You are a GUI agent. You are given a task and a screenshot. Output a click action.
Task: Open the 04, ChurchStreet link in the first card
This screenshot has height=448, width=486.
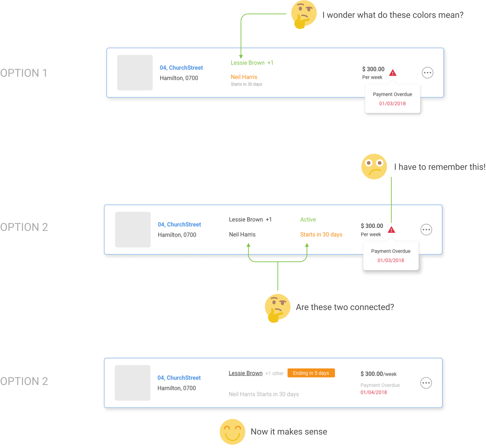(181, 68)
